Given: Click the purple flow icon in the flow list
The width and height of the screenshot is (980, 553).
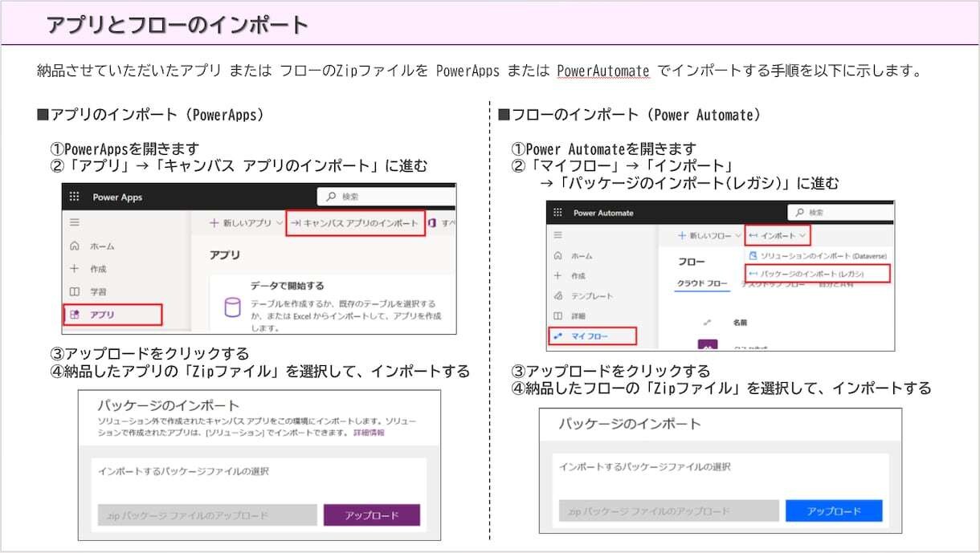Looking at the screenshot, I should click(x=708, y=345).
